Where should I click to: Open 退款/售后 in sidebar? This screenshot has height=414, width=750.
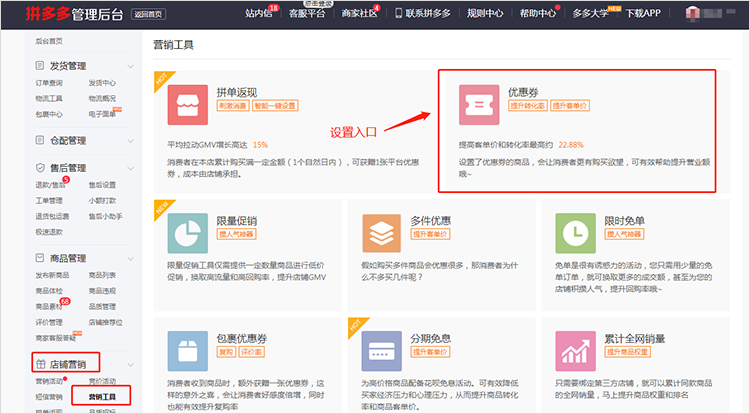coord(50,185)
